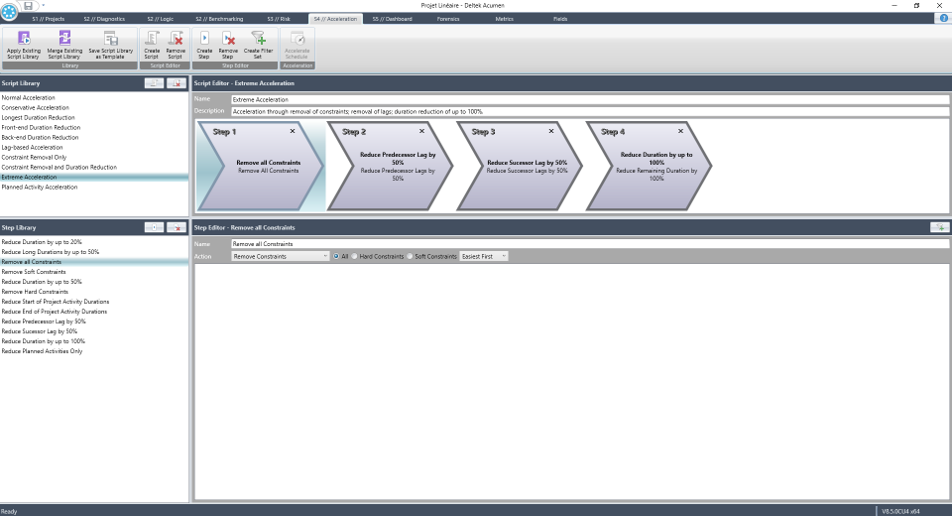The image size is (952, 516).
Task: Select Conservative Acceleration script
Action: click(x=94, y=107)
